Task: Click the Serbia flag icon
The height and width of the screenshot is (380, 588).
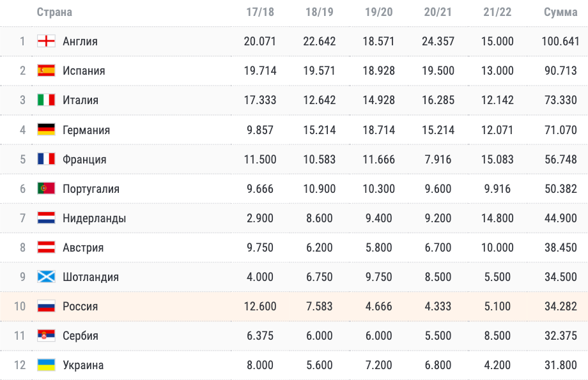Action: (46, 336)
